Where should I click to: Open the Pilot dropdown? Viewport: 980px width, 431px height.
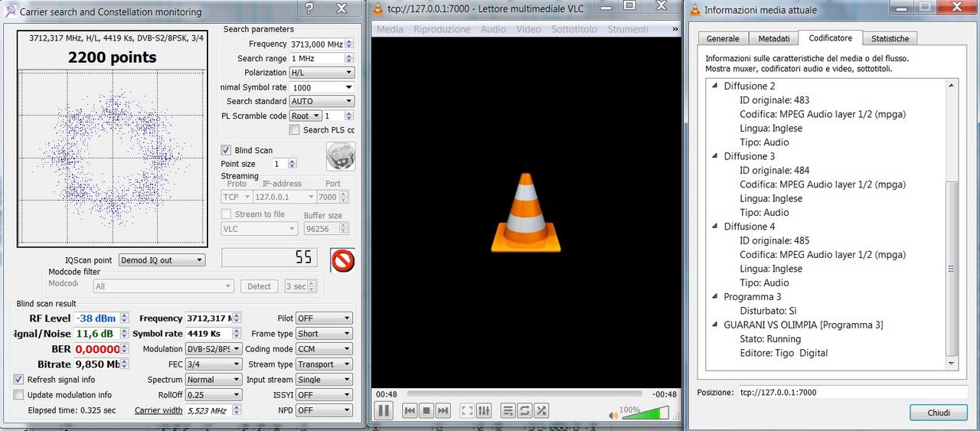pyautogui.click(x=324, y=318)
